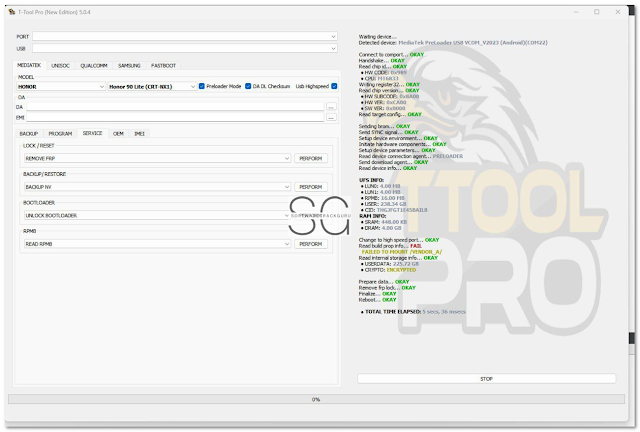This screenshot has width=640, height=432.
Task: Open the Honor 90 Lite model dropdown
Action: pos(152,87)
